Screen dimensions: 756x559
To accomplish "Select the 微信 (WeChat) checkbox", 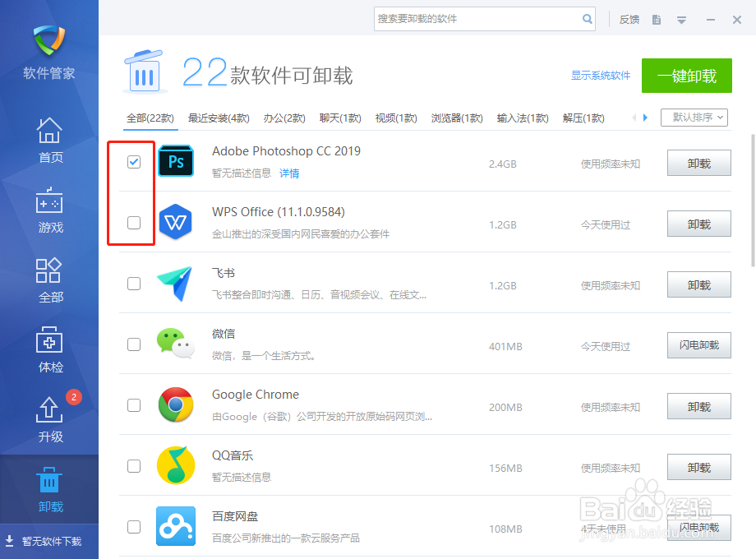I will point(133,344).
